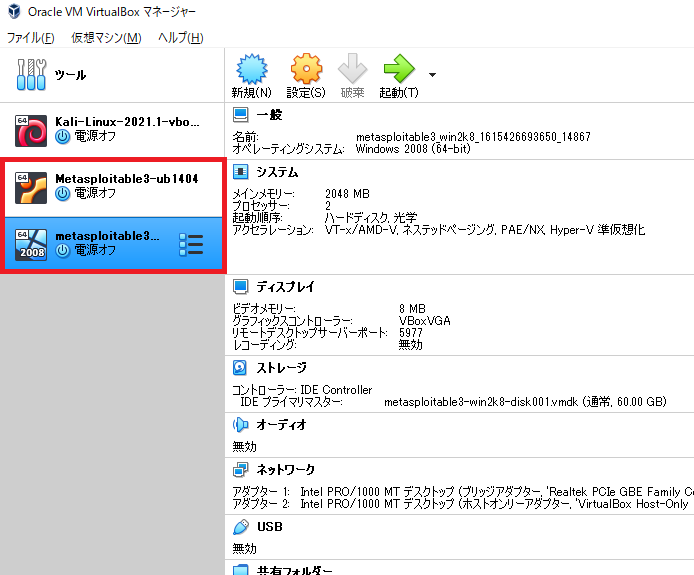This screenshot has width=694, height=575.
Task: Select Metasploitable3-ub1404 VM name
Action: tap(127, 179)
